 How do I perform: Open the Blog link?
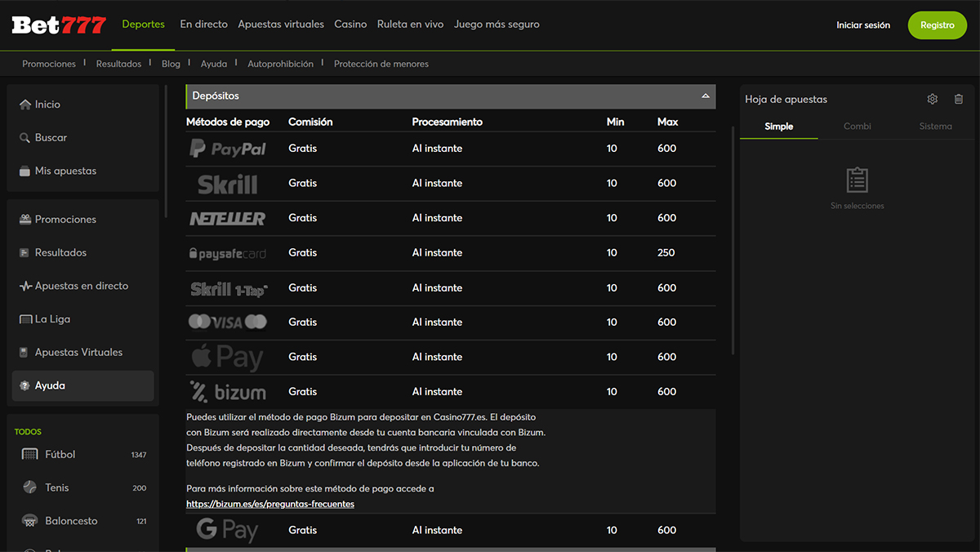171,64
